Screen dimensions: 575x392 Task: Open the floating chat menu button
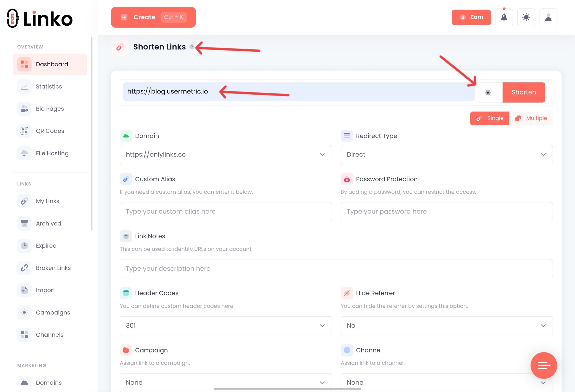pos(544,365)
